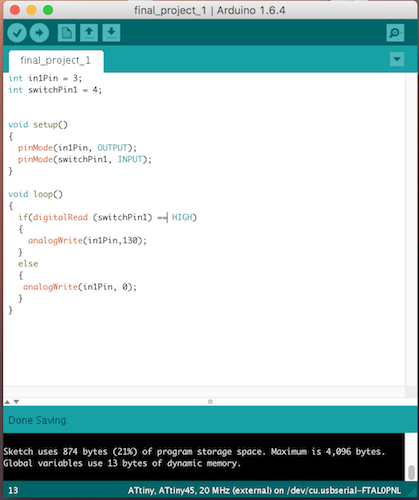Click the green zoom window button
Screen dimensions: 419x500
tap(48, 10)
